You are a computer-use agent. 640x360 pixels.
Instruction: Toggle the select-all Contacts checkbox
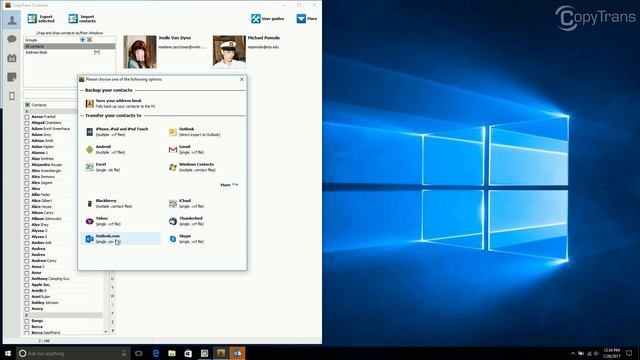point(27,105)
